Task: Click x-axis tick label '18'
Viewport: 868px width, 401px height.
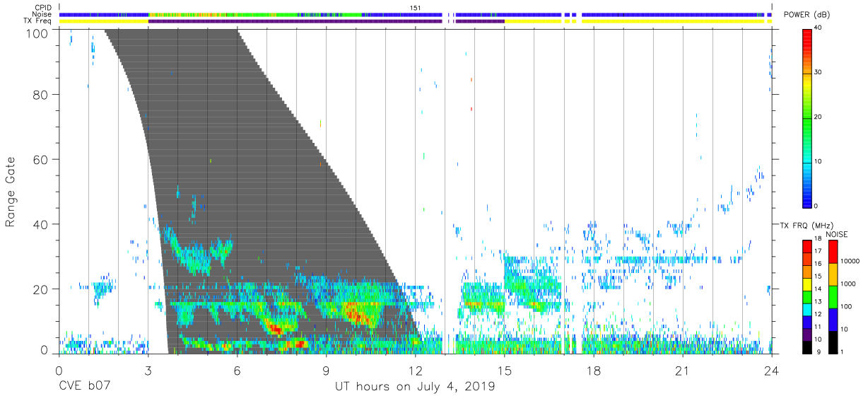Action: [594, 371]
